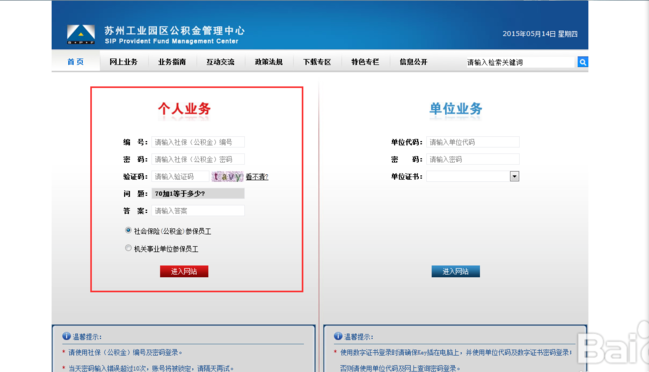Open the 单位证书 dropdown arrow

pyautogui.click(x=514, y=176)
